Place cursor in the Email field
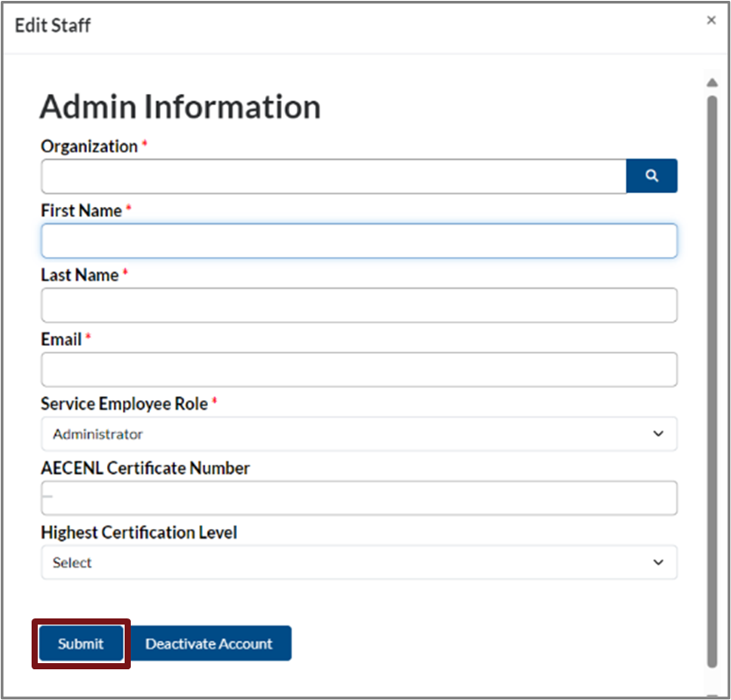 click(359, 370)
